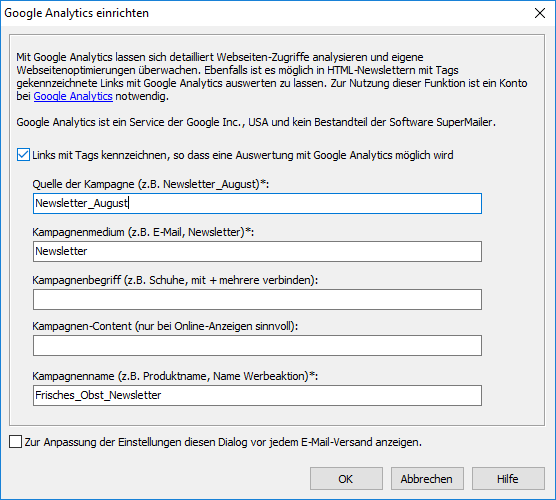Open help via the Hilfe button

point(508,479)
